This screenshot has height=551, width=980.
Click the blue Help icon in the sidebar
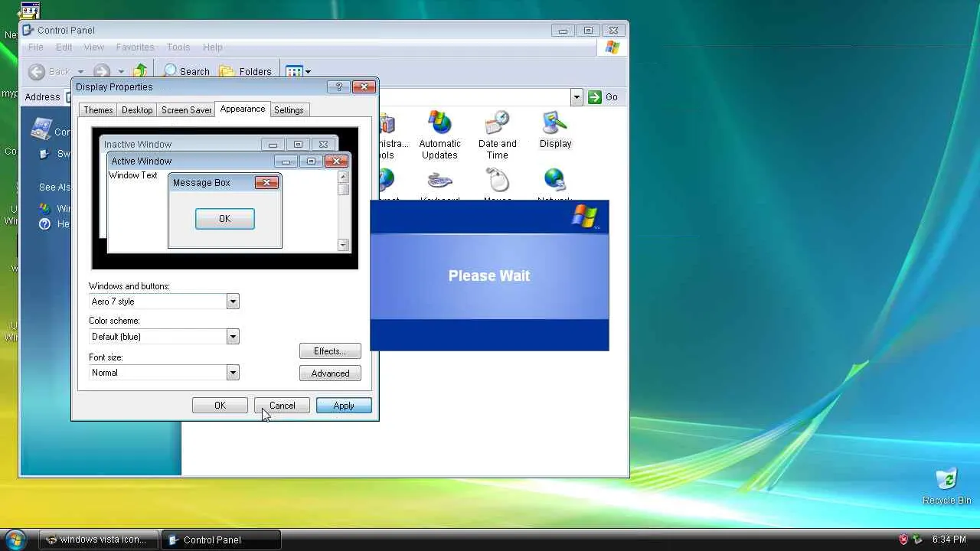point(44,223)
